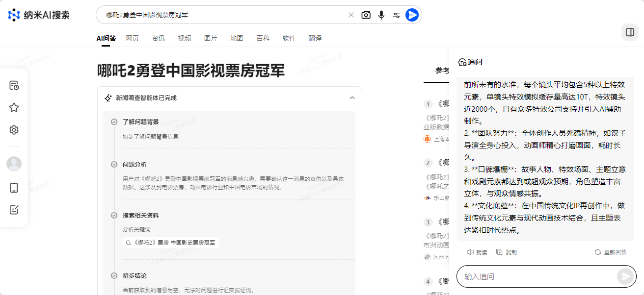The height and width of the screenshot is (295, 644).
Task: Open the 追问 follow-up panel icon
Action: [x=461, y=62]
